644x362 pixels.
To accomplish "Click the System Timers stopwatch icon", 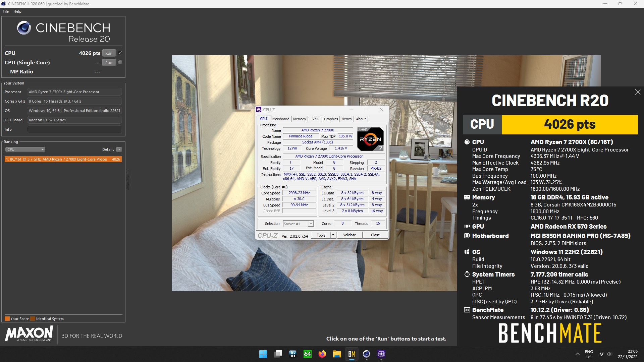I will 467,274.
